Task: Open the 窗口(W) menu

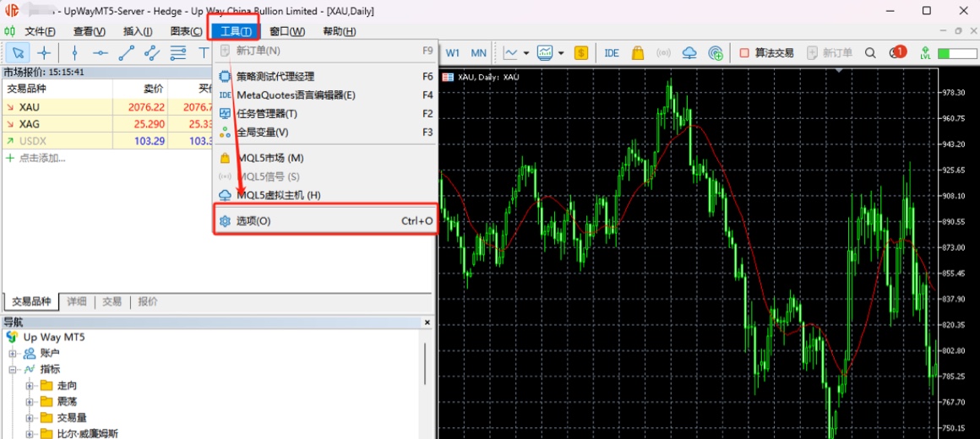Action: [x=287, y=32]
